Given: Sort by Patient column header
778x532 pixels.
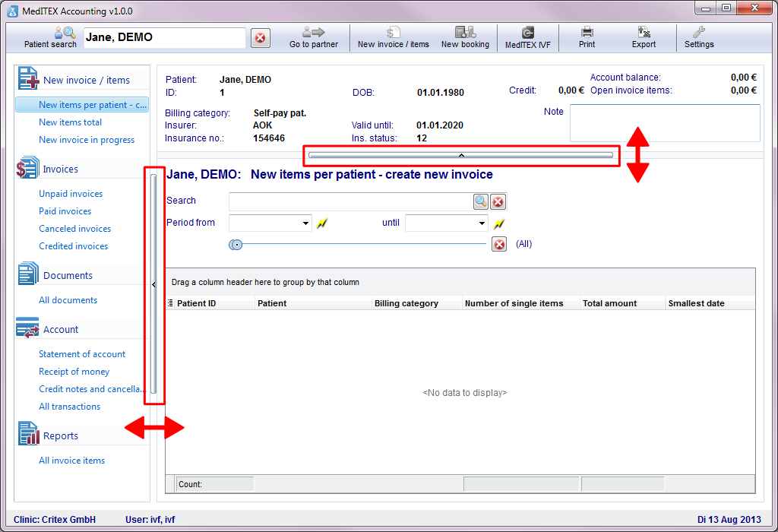Looking at the screenshot, I should (313, 303).
